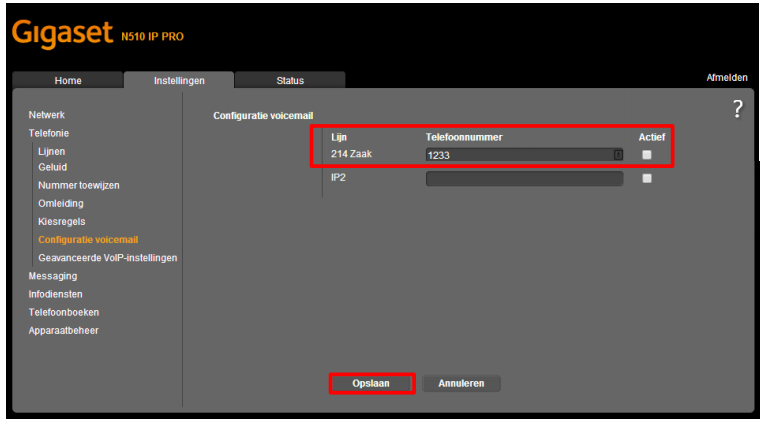Focus the 214 Zaak telephone number field
The image size is (765, 425).
524,155
